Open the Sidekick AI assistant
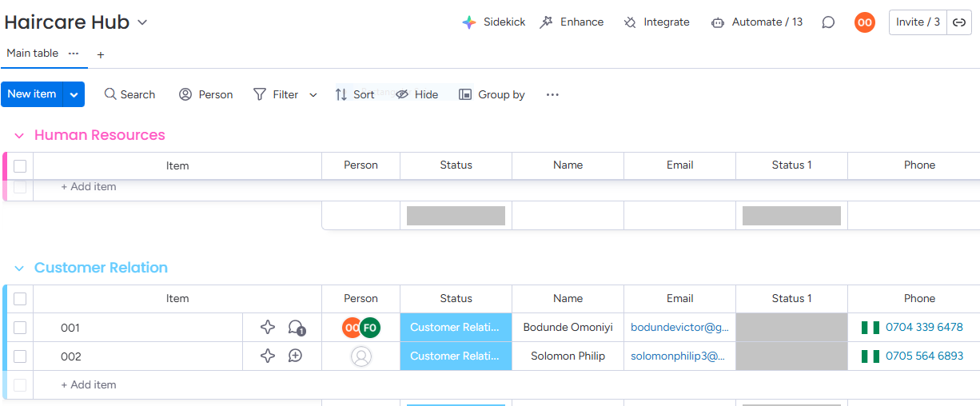Viewport: 980px width, 406px height. pyautogui.click(x=469, y=22)
